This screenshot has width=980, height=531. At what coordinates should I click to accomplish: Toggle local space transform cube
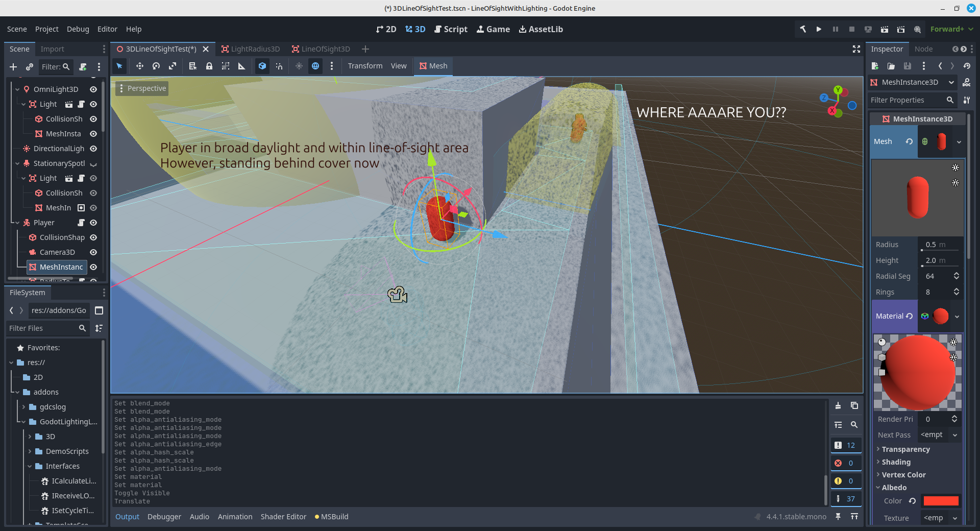pyautogui.click(x=262, y=66)
